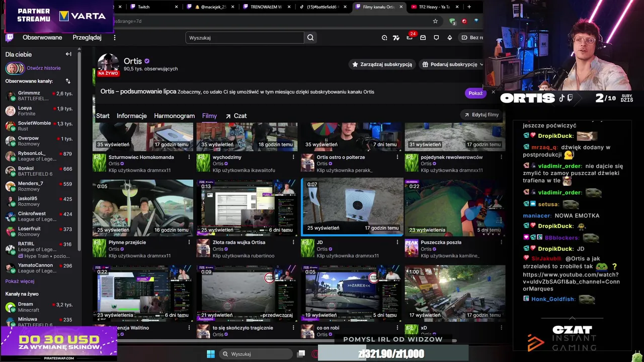This screenshot has width=644, height=362.
Task: Collapse the Dla ciebie sidebar arrow
Action: tap(68, 54)
